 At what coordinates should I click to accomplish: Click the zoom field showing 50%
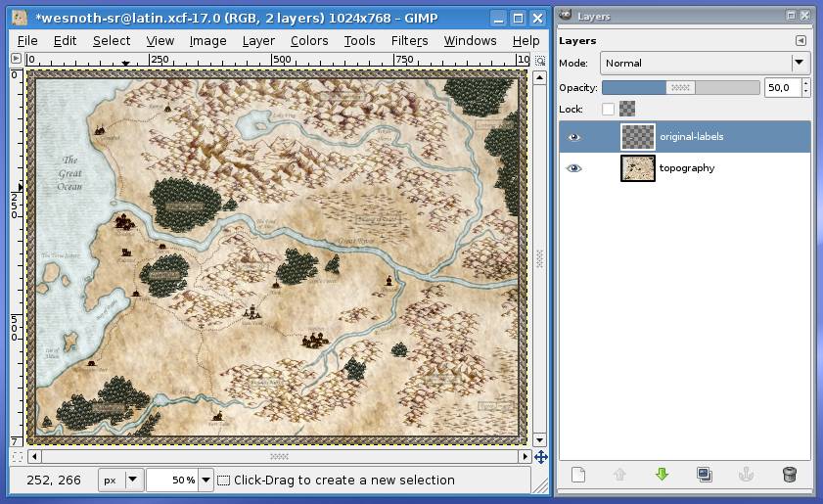click(172, 480)
